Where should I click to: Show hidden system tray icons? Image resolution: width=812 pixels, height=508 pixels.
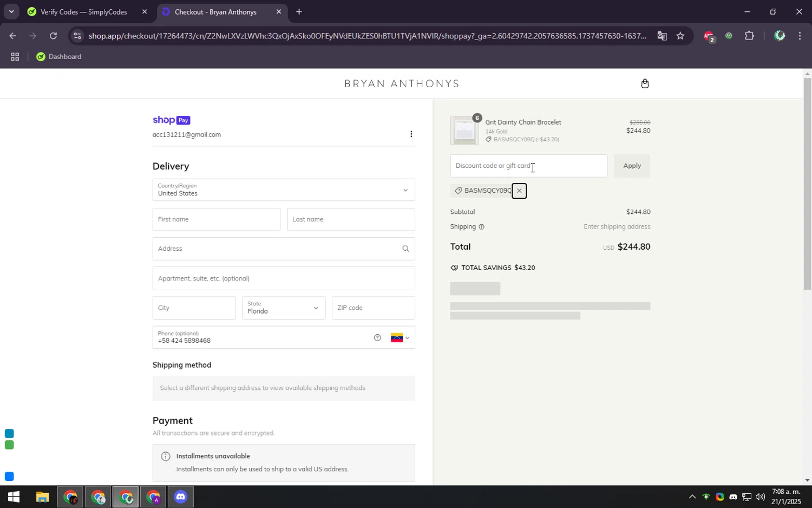click(692, 497)
